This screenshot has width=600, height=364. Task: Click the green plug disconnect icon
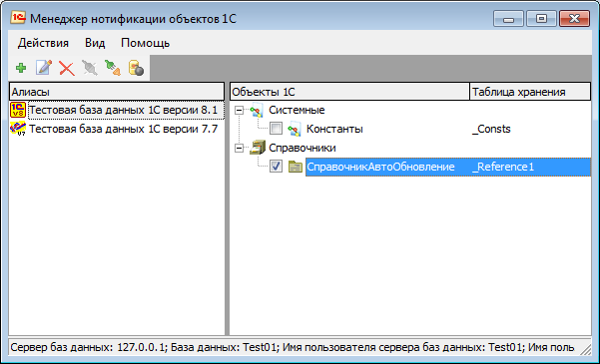tap(113, 68)
